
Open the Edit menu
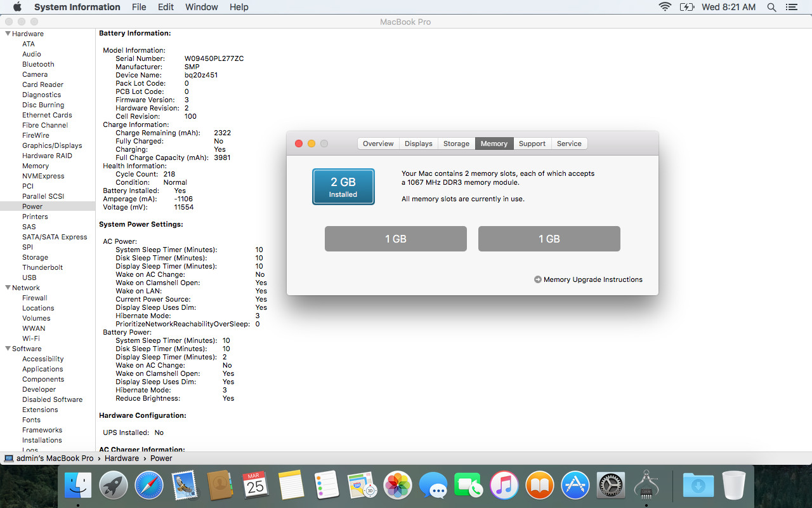click(166, 7)
